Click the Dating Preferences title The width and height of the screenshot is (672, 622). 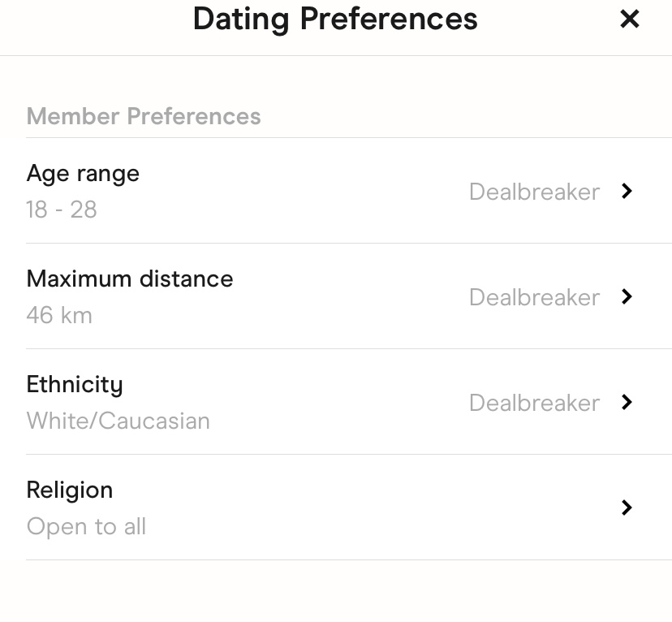[335, 19]
